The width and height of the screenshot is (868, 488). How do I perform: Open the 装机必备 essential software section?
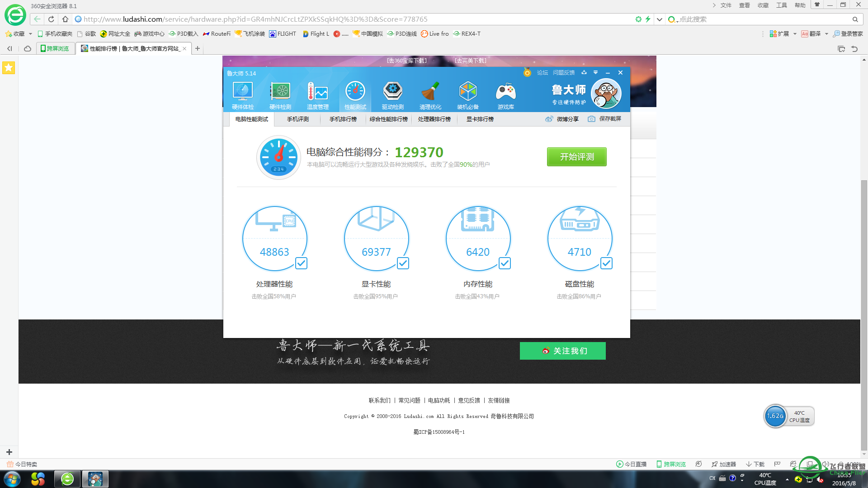[468, 94]
